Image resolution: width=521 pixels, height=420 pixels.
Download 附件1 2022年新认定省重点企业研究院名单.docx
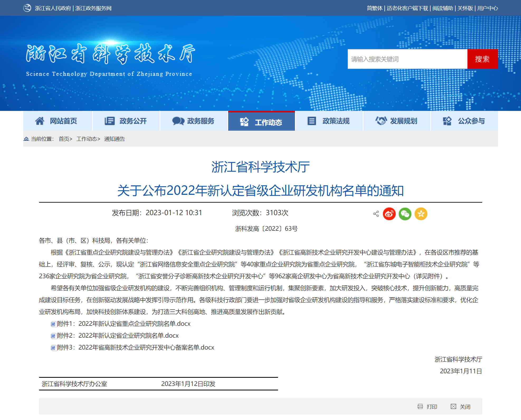124,324
